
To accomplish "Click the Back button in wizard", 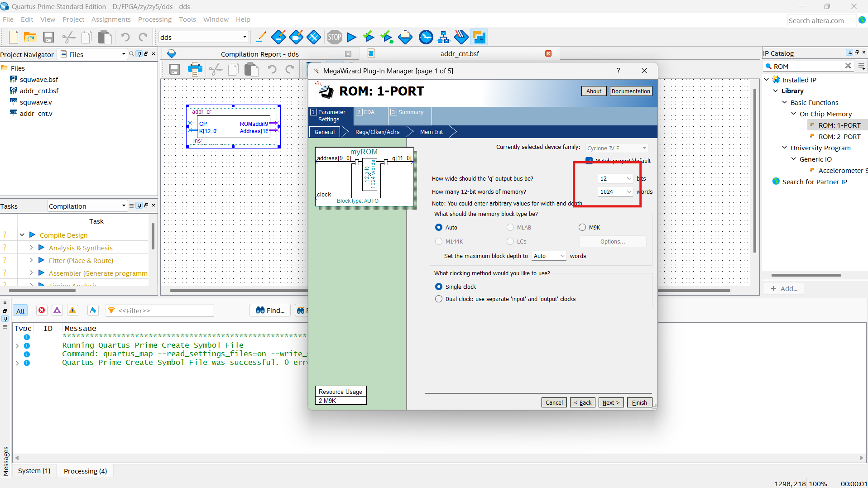I will click(583, 402).
